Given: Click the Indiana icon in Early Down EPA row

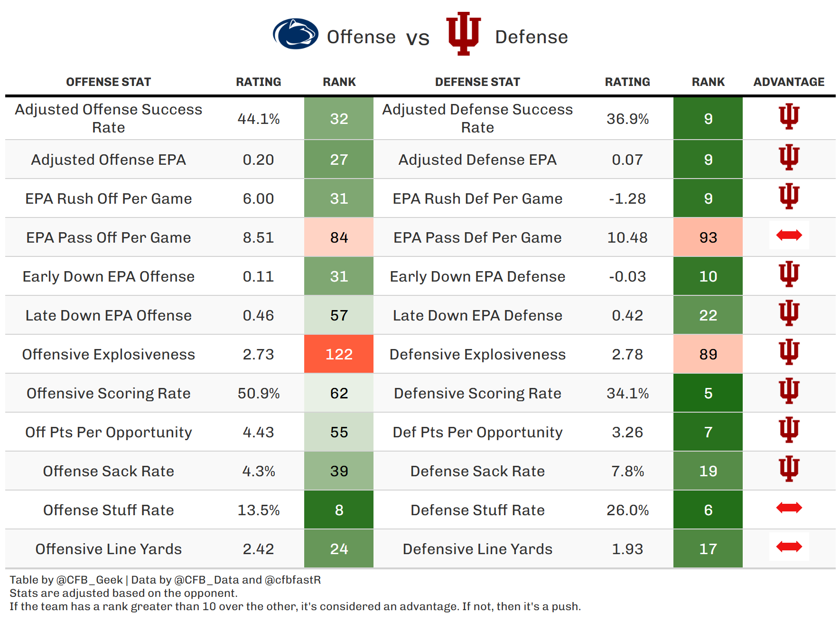Looking at the screenshot, I should [x=789, y=274].
